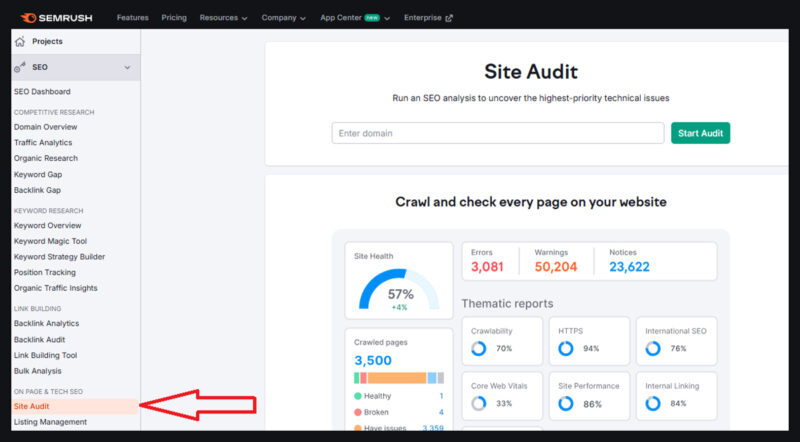The width and height of the screenshot is (800, 442).
Task: Click the Site Audit page heading
Action: [x=531, y=71]
